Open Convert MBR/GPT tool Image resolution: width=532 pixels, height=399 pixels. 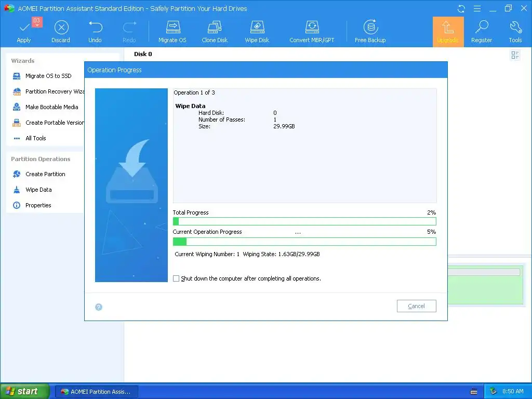coord(312,31)
